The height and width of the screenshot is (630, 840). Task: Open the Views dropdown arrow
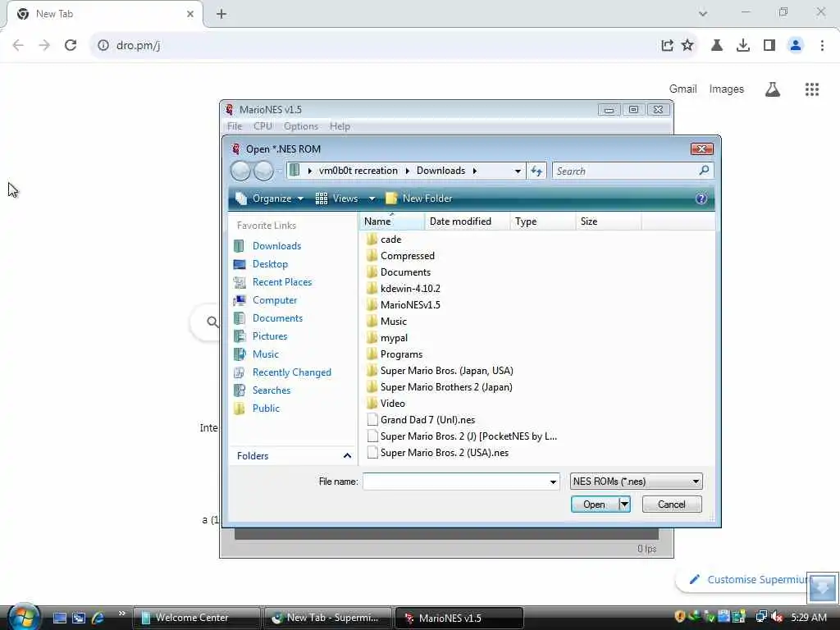click(x=372, y=199)
